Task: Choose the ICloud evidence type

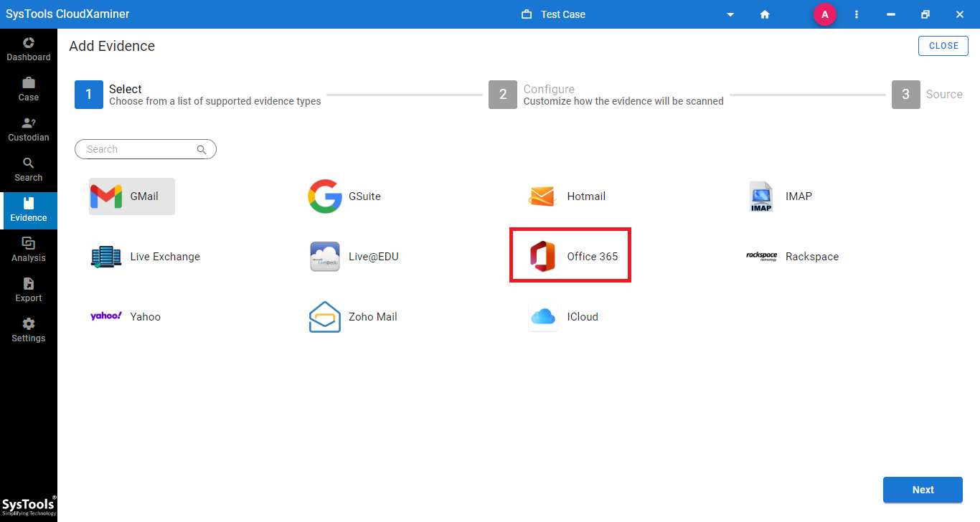Action: pos(563,317)
